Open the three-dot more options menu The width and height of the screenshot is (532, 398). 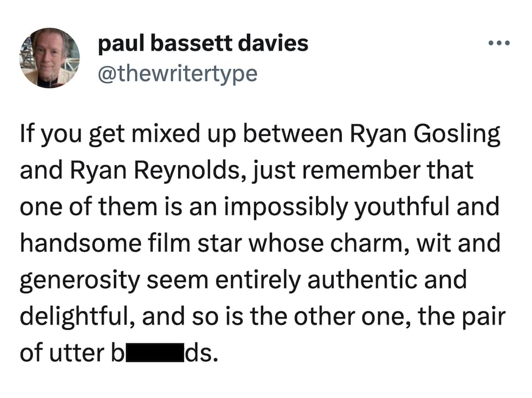click(499, 44)
